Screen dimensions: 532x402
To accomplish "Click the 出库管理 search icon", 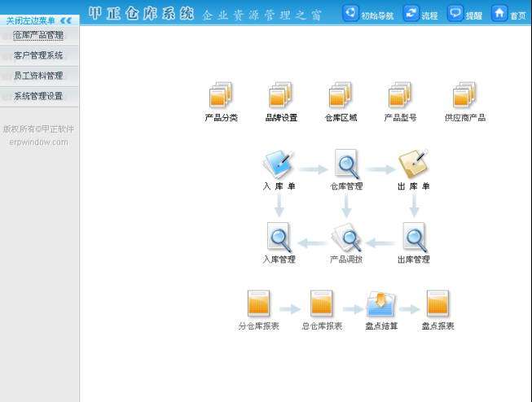I will (x=414, y=238).
